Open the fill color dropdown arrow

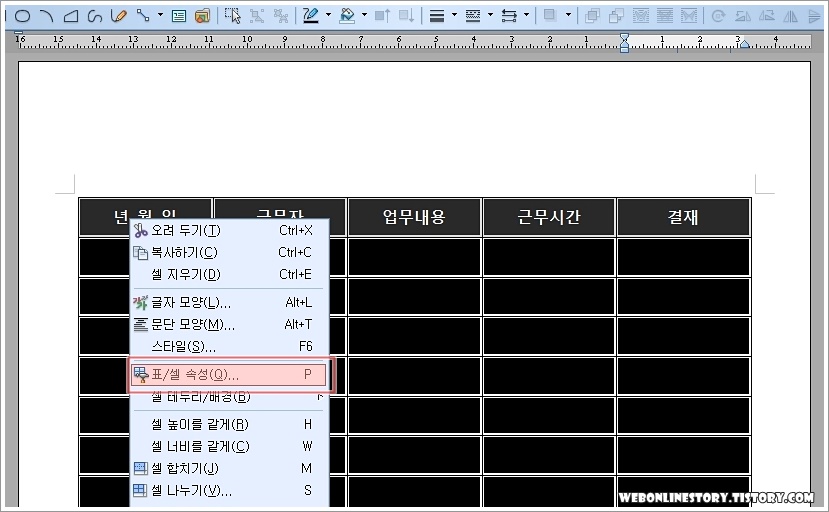point(364,15)
